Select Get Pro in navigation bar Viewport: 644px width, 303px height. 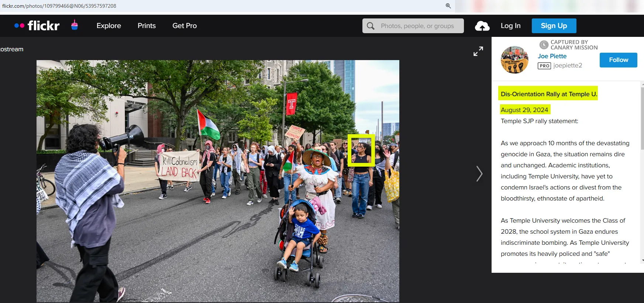pos(185,26)
